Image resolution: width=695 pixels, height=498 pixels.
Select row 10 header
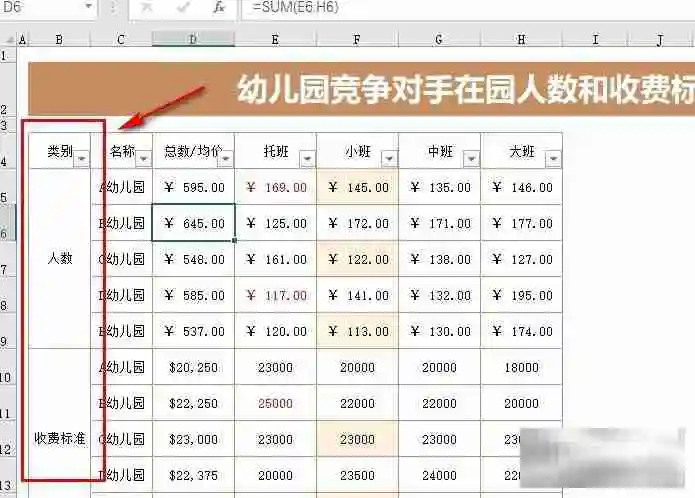pyautogui.click(x=6, y=367)
